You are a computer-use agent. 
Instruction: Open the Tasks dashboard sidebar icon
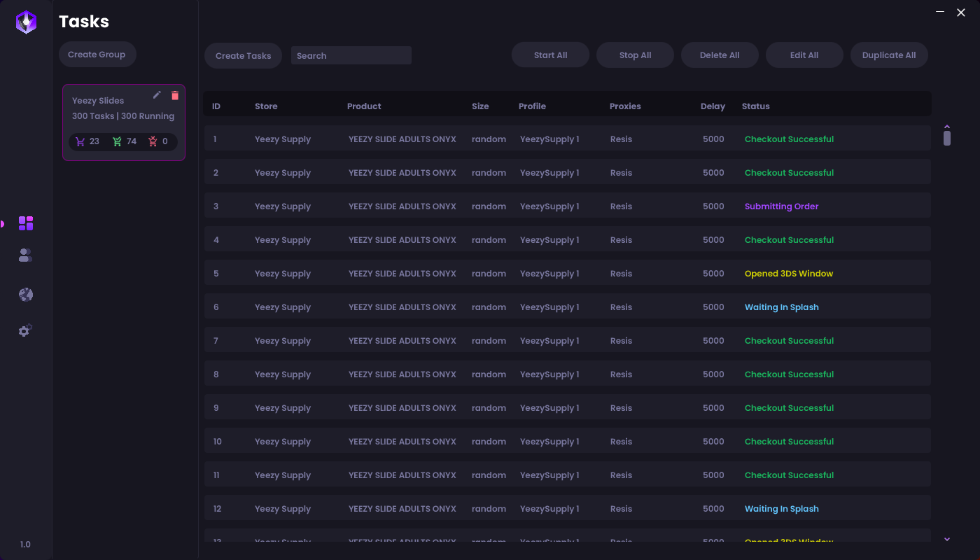26,223
